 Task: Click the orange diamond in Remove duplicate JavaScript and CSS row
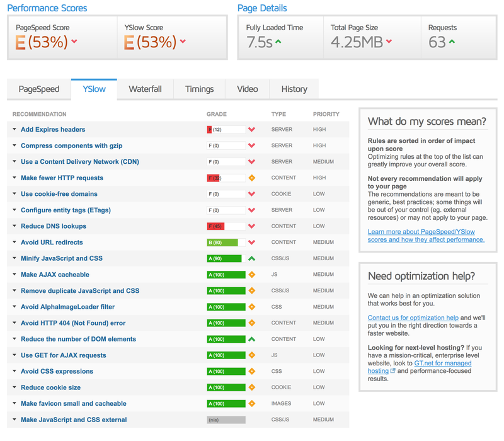pos(252,290)
